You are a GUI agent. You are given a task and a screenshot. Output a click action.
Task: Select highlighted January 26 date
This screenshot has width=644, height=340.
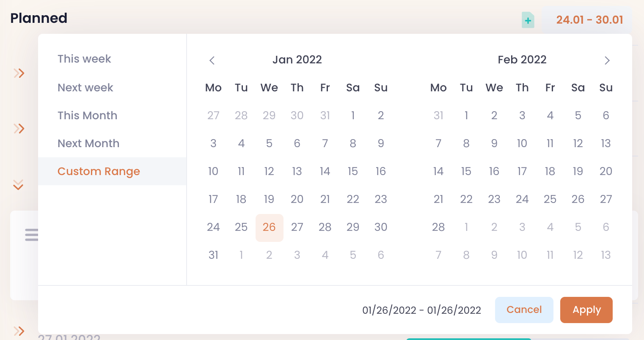[x=269, y=228]
